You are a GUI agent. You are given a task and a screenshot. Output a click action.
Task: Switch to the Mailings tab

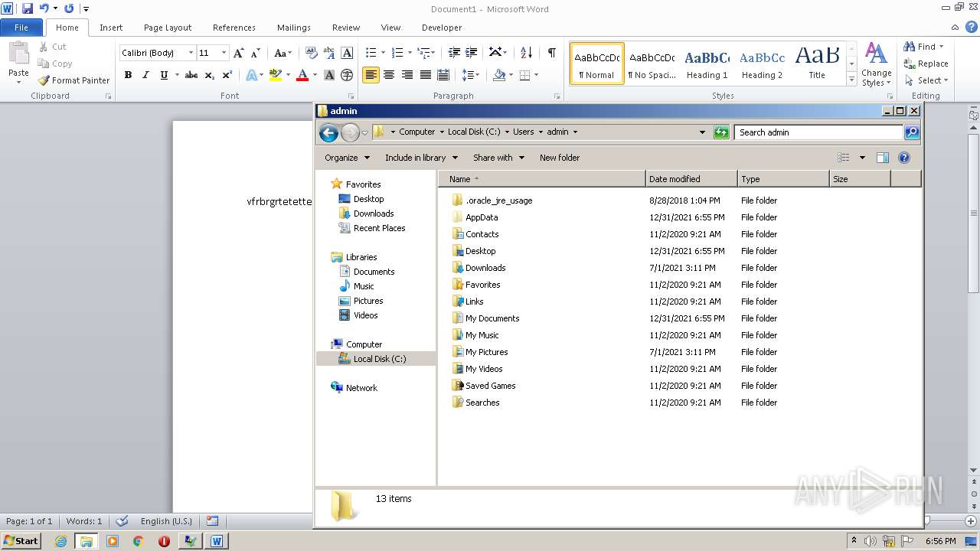(294, 28)
